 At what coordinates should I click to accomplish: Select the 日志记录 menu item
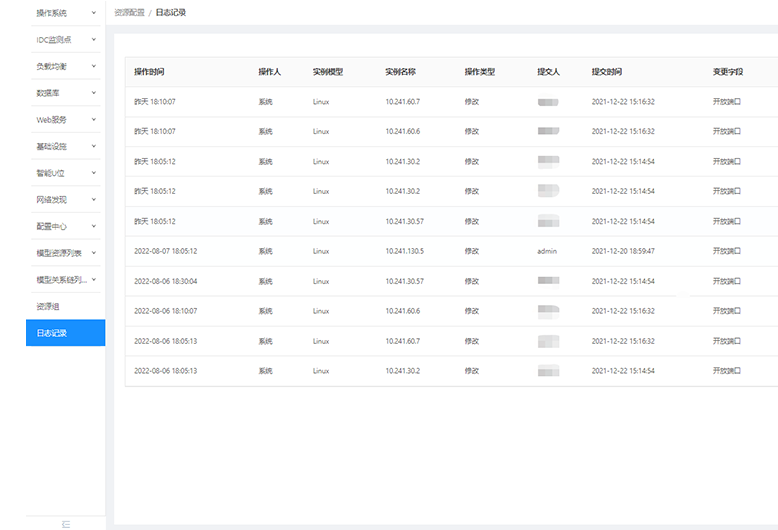(52, 333)
